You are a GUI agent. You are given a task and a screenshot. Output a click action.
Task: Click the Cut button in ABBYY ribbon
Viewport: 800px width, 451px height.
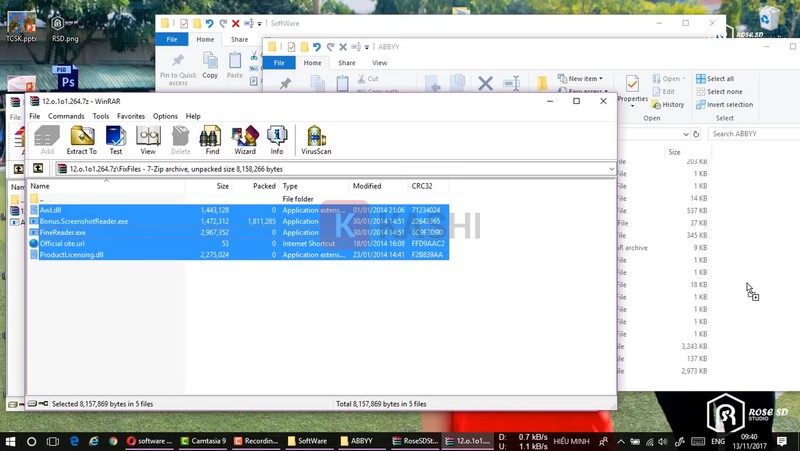pyautogui.click(x=368, y=79)
